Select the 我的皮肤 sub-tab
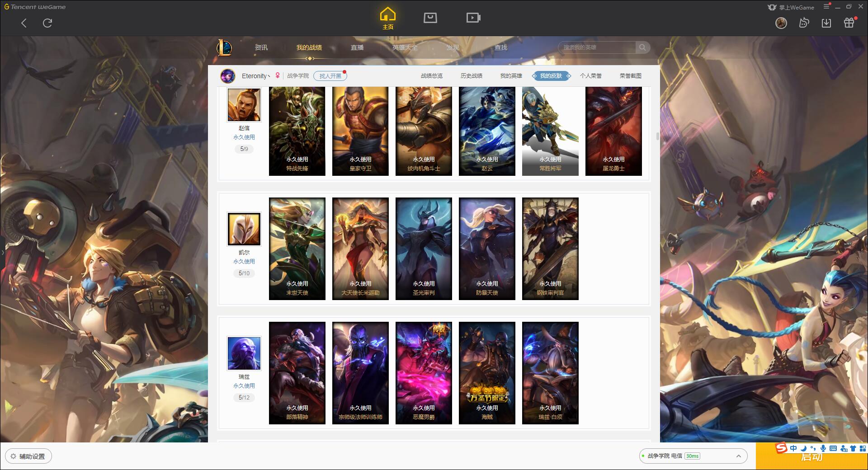The width and height of the screenshot is (868, 470). (551, 76)
